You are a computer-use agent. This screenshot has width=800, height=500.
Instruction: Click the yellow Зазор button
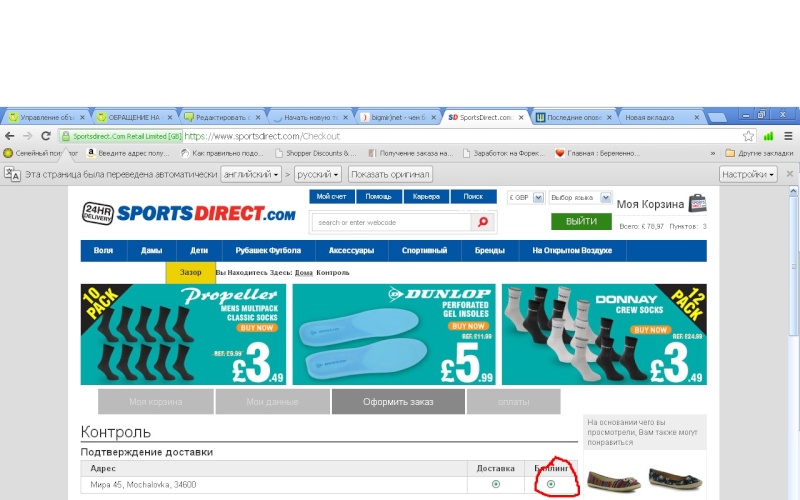pyautogui.click(x=190, y=272)
